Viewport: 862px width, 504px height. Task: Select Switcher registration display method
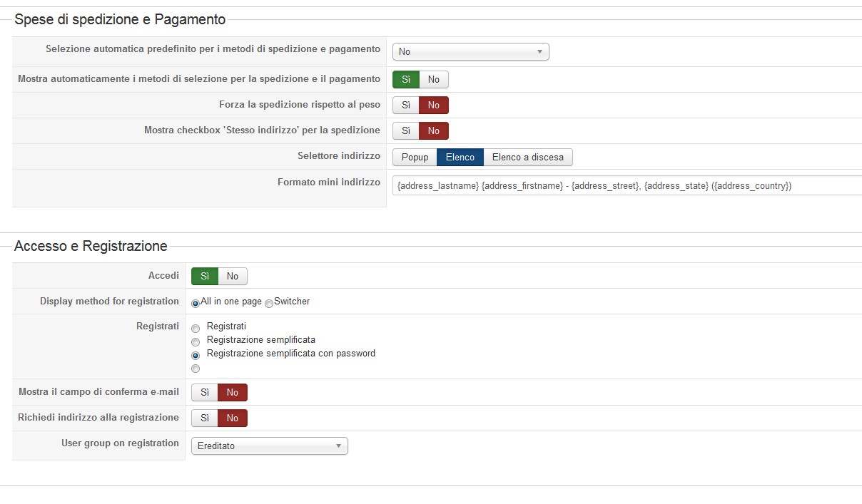click(269, 303)
